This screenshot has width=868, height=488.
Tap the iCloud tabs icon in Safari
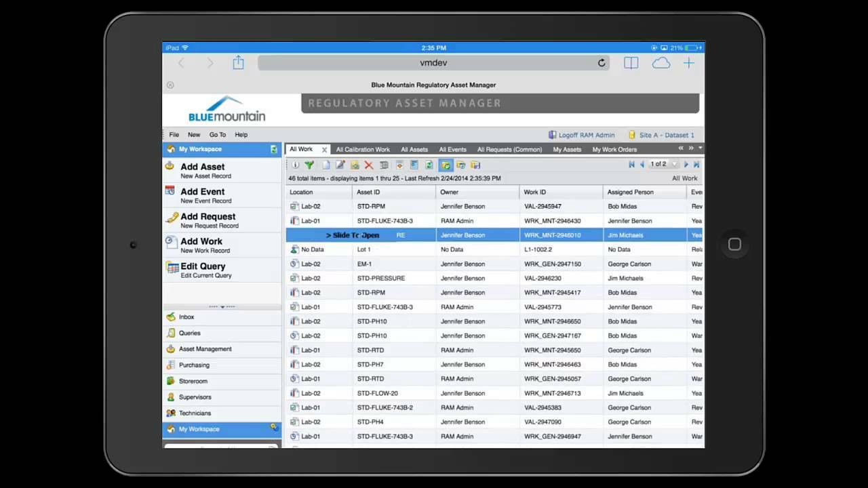point(661,62)
